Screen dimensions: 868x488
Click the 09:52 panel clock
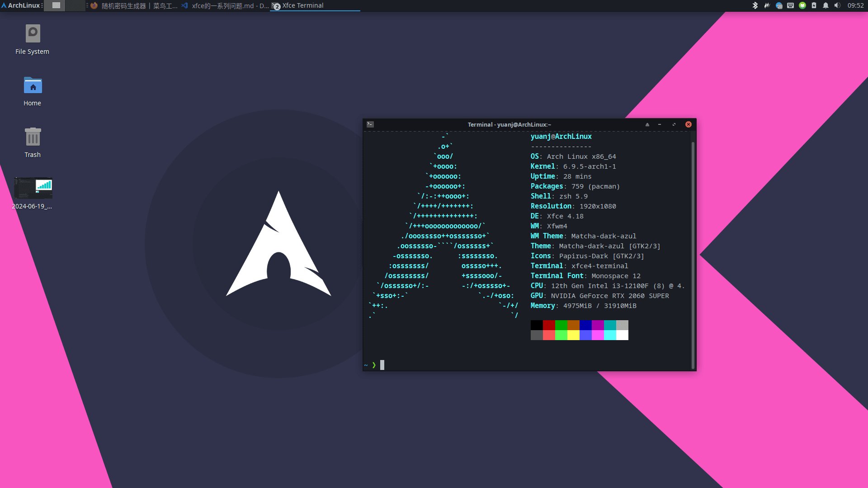coord(855,5)
